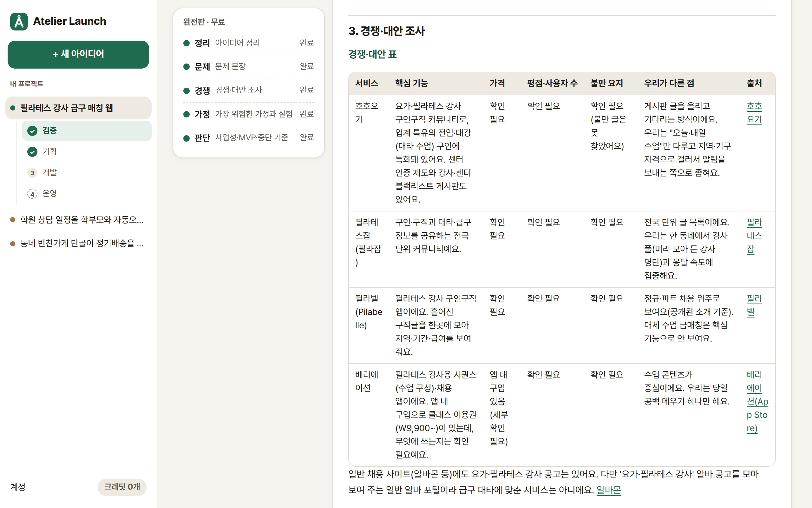Jump to 경쟁 경쟁·대안 조사 step
This screenshot has height=508, width=812.
click(248, 90)
